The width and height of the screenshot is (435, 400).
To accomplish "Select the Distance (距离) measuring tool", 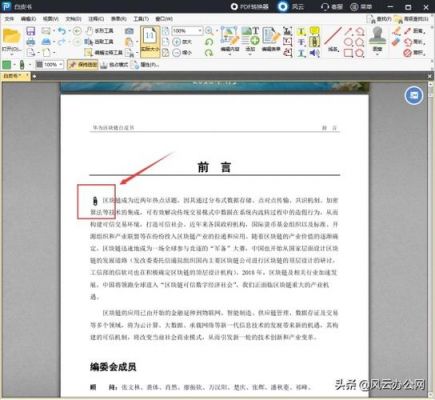I will 415,31.
